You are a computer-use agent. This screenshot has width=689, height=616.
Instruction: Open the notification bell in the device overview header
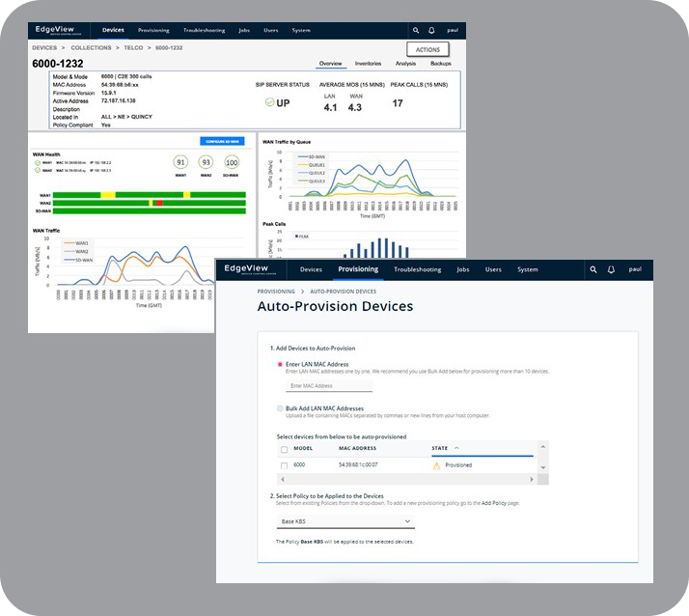click(x=432, y=31)
